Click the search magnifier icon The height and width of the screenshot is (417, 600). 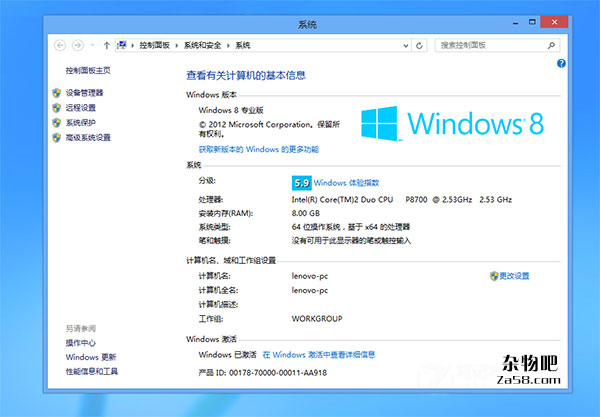tap(551, 46)
